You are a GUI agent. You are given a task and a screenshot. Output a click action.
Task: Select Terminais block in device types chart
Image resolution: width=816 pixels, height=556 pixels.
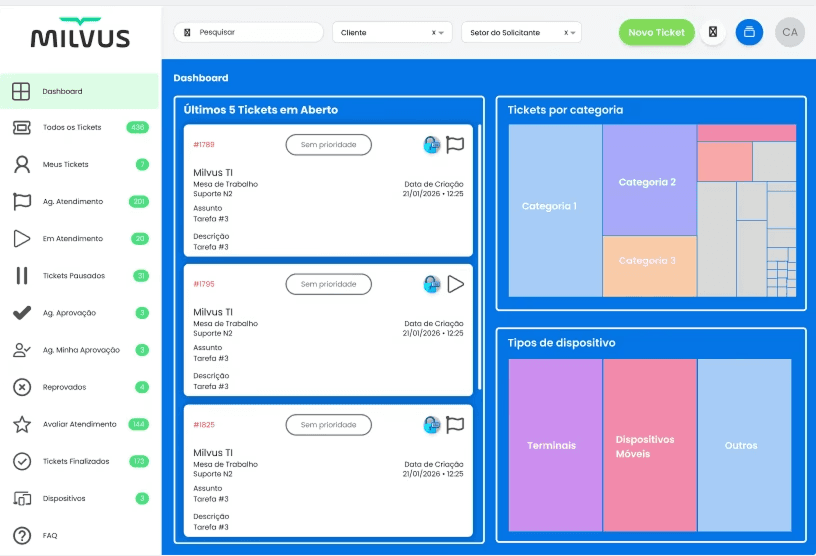tap(555, 445)
